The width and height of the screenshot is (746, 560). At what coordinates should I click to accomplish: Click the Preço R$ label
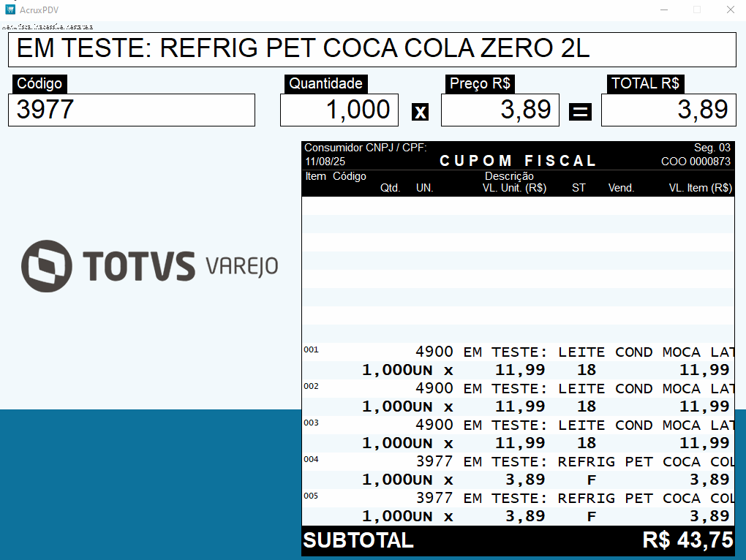pos(480,83)
